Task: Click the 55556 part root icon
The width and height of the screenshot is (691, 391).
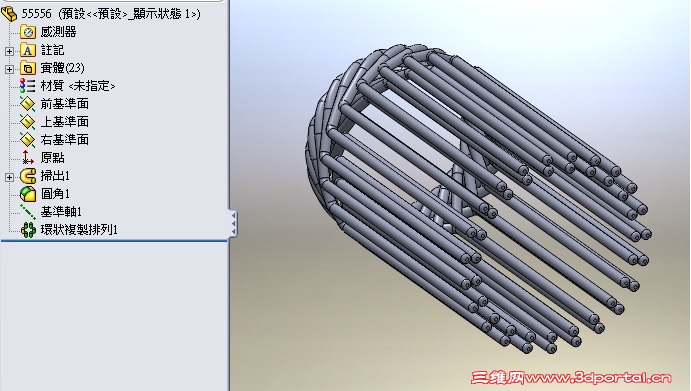Action: tap(9, 14)
